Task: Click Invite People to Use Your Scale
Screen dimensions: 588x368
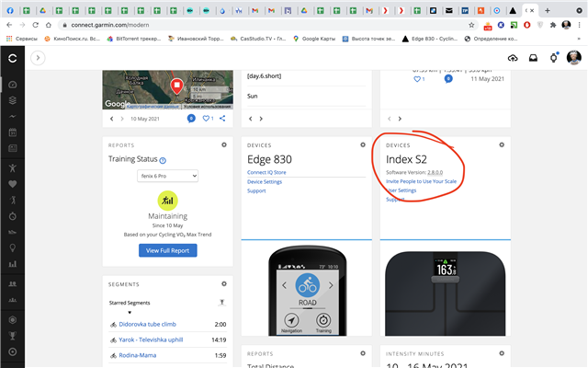Action: [421, 181]
